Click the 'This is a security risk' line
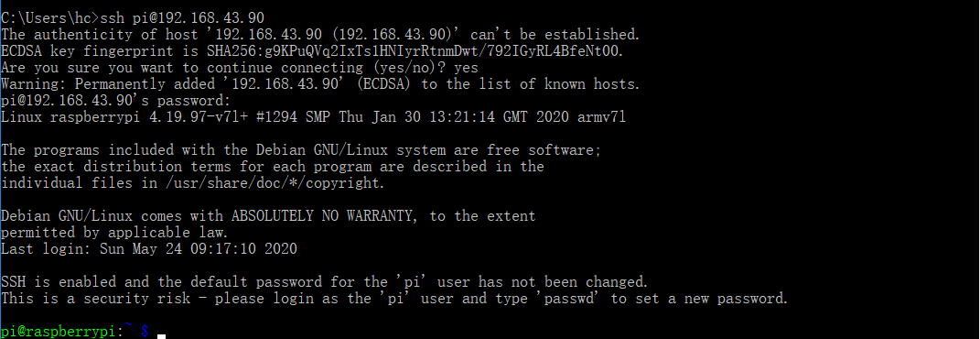This screenshot has height=339, width=980. pyautogui.click(x=394, y=299)
